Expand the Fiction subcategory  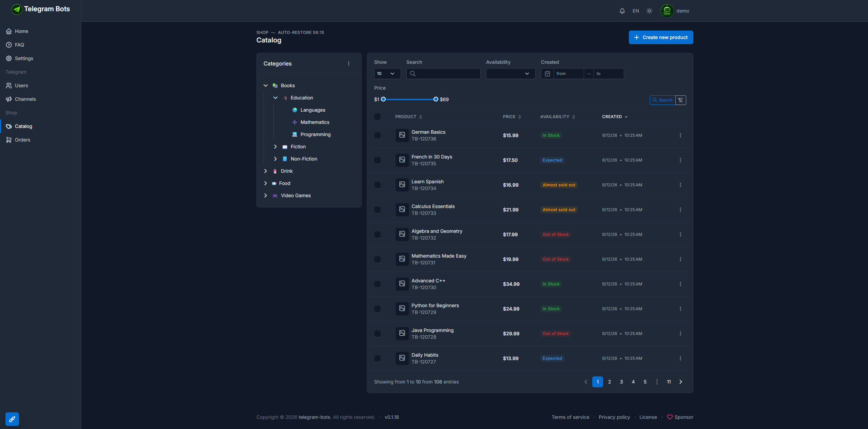point(275,147)
